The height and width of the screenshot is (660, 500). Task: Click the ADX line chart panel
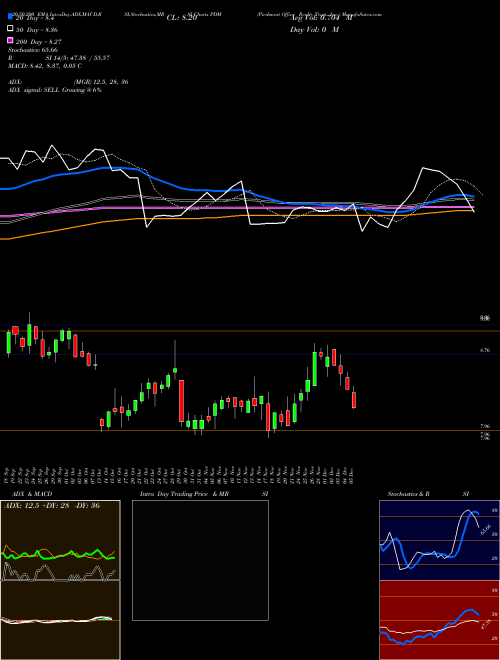click(x=60, y=540)
